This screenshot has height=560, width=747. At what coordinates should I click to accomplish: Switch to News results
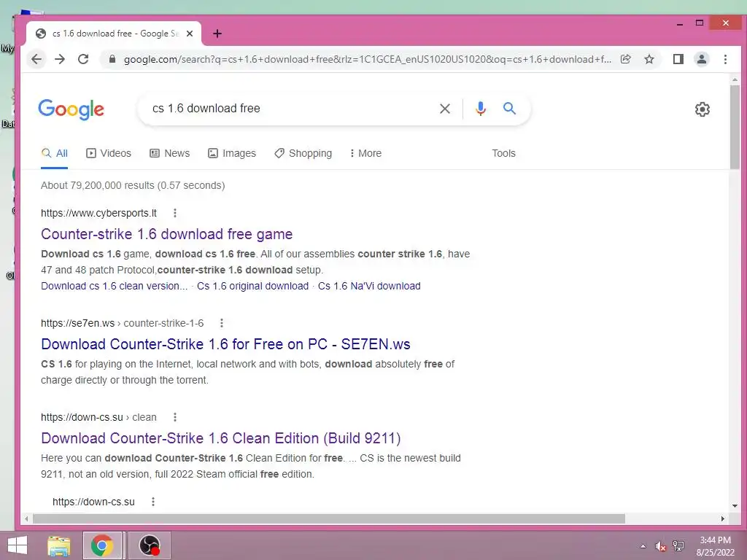pos(169,153)
